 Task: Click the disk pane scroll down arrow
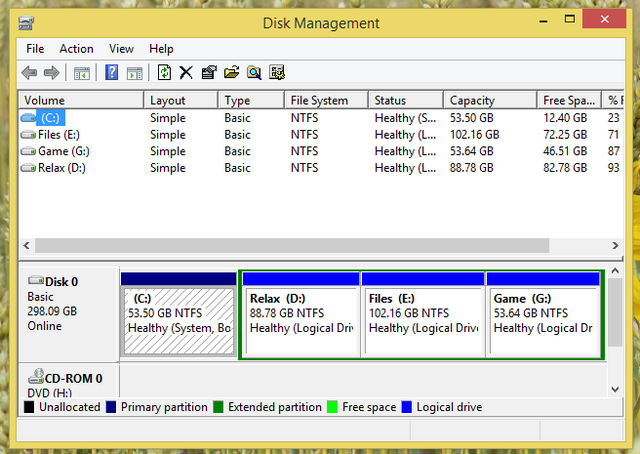(615, 389)
